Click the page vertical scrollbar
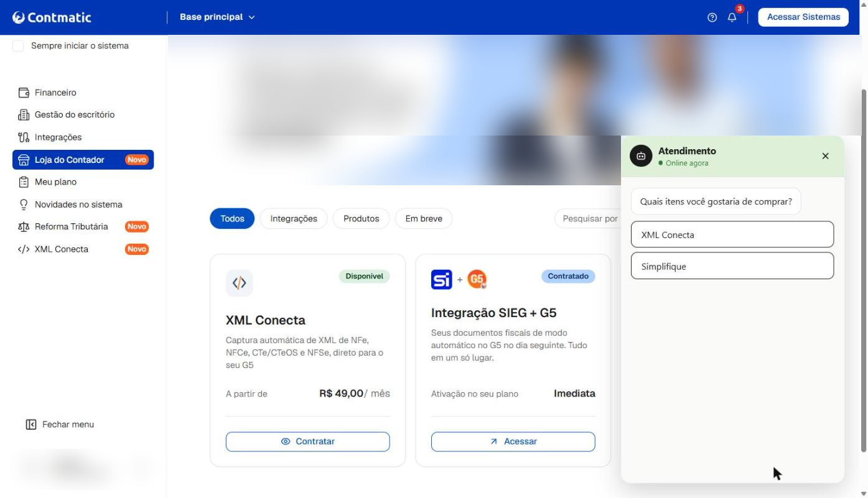 tap(863, 270)
